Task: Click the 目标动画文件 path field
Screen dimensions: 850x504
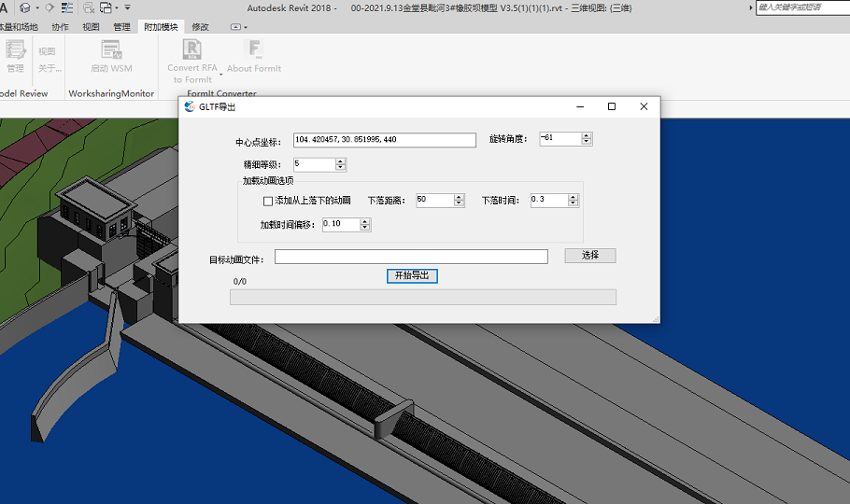Action: pyautogui.click(x=411, y=257)
